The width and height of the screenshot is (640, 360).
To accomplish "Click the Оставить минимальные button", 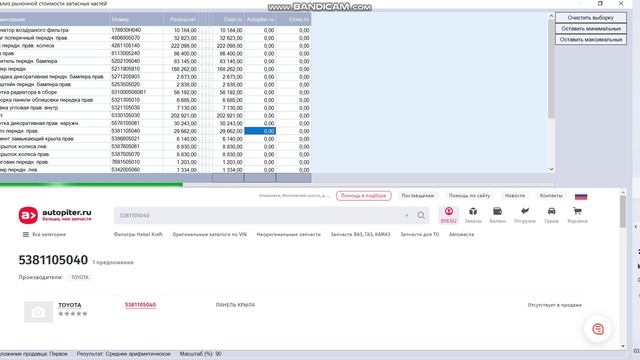I will click(591, 29).
